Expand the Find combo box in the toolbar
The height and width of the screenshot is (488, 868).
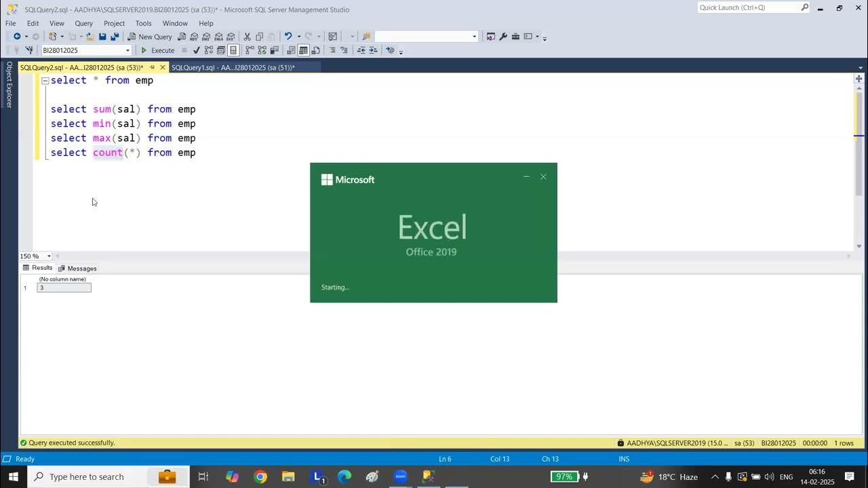[x=474, y=37]
